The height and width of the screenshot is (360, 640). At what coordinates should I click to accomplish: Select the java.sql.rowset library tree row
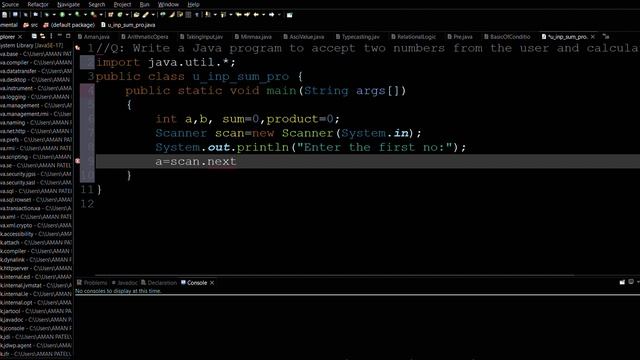click(36, 200)
